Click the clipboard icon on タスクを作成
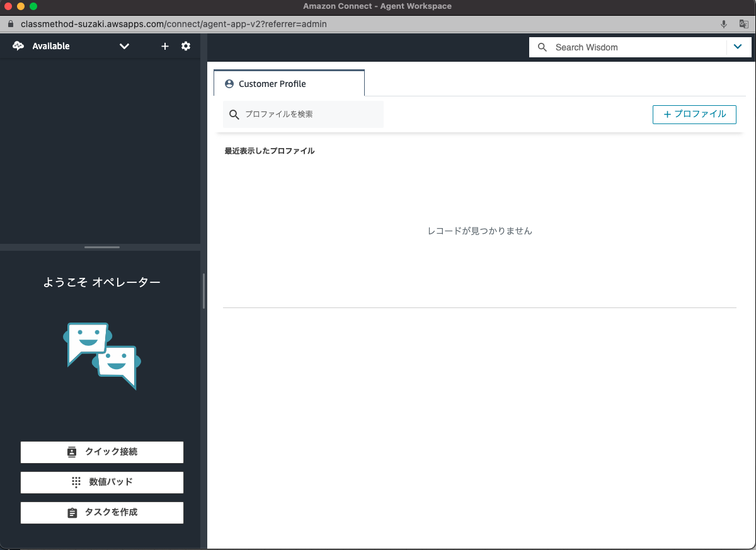 [72, 512]
